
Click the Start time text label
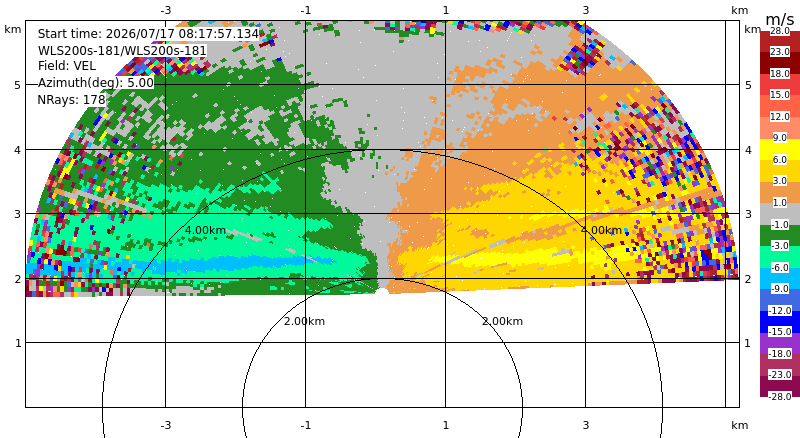coord(148,34)
